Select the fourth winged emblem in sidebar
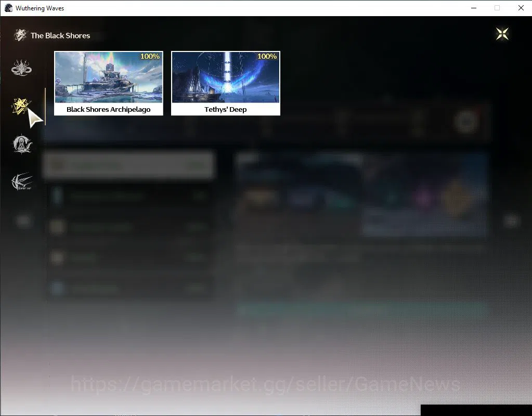The height and width of the screenshot is (416, 532). 22,181
